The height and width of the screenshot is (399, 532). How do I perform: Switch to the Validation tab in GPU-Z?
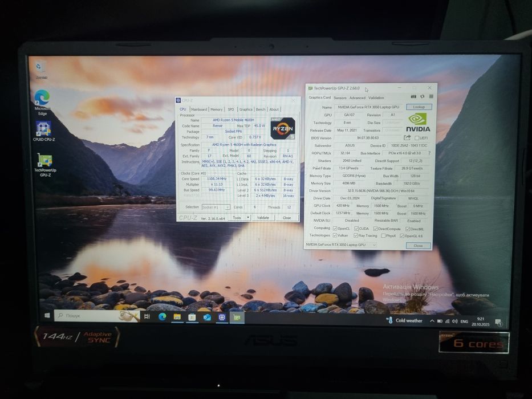[x=376, y=97]
